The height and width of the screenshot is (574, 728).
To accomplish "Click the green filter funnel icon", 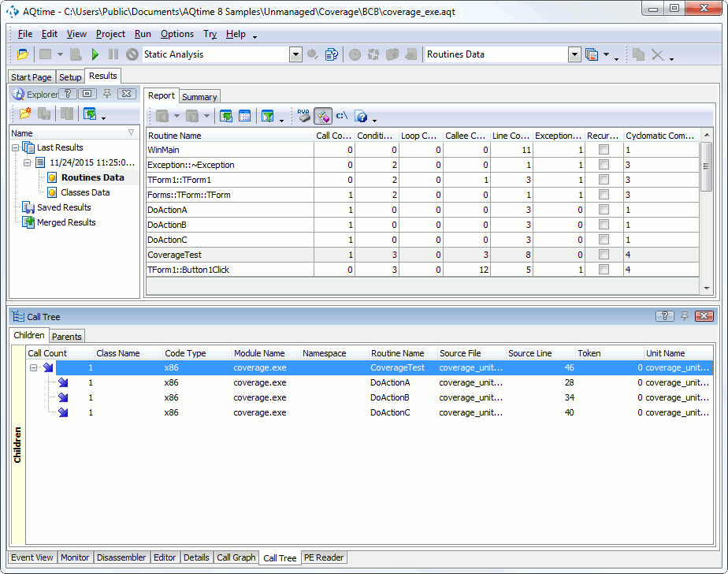I will click(267, 116).
